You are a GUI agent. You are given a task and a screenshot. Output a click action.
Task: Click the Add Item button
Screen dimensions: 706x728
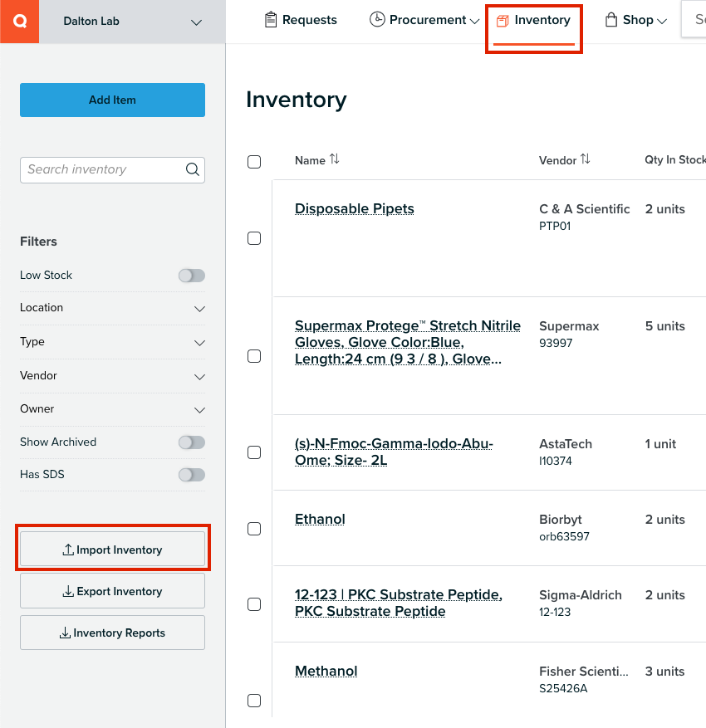[x=112, y=100]
